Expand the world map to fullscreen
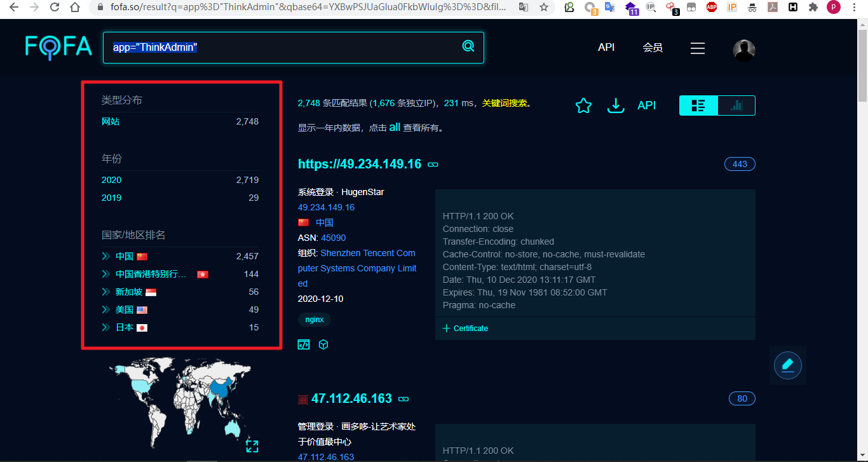This screenshot has height=462, width=868. [x=252, y=446]
